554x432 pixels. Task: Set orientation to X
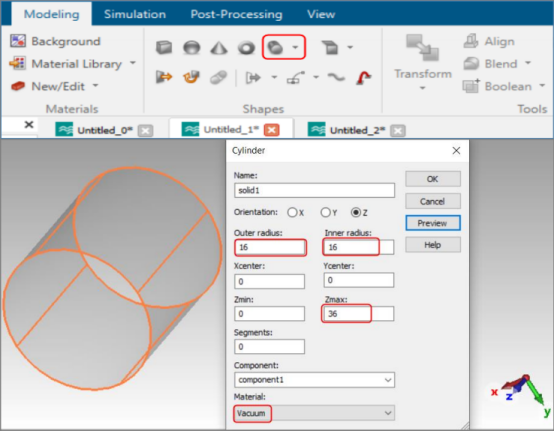(292, 213)
